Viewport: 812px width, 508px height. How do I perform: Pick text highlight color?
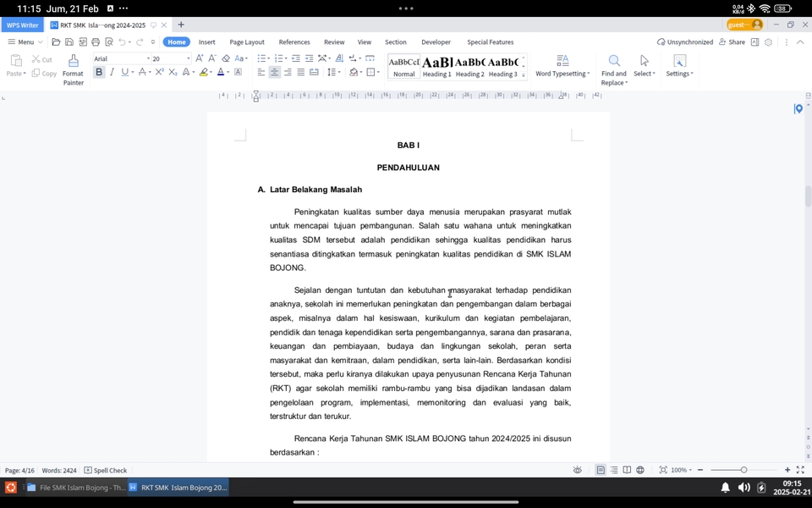[x=204, y=72]
